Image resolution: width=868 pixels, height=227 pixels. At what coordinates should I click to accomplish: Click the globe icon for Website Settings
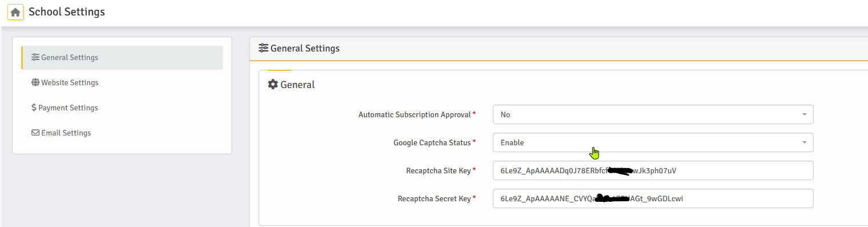(x=35, y=82)
